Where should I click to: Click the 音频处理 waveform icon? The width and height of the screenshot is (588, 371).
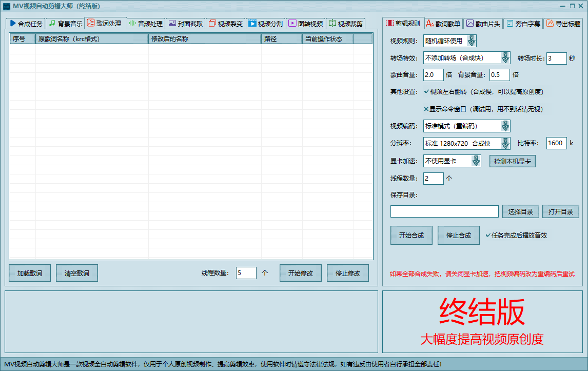point(132,23)
